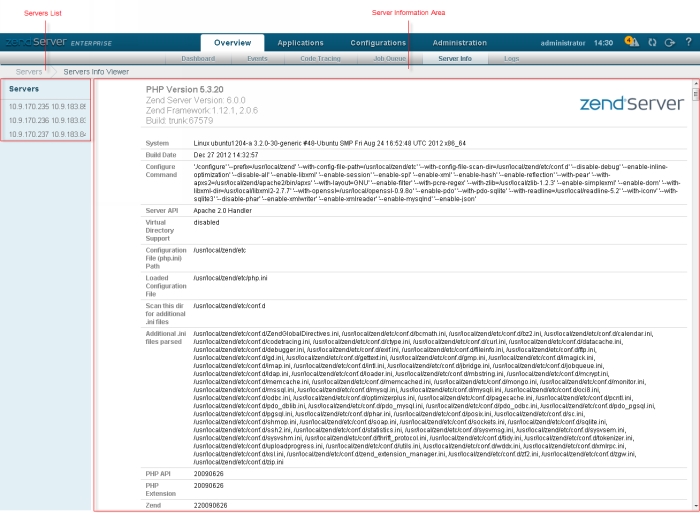
Task: Click the logout power icon
Action: pos(669,43)
